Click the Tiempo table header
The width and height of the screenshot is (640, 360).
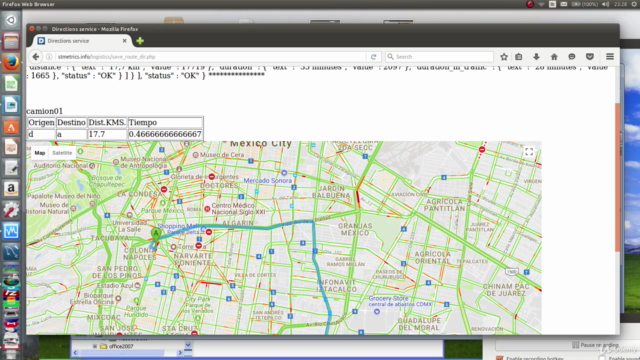coord(165,122)
